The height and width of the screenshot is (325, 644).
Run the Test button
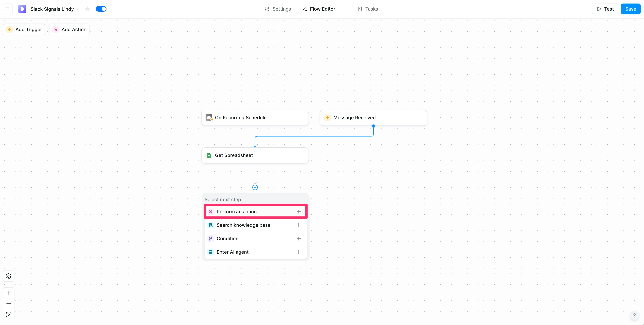605,9
